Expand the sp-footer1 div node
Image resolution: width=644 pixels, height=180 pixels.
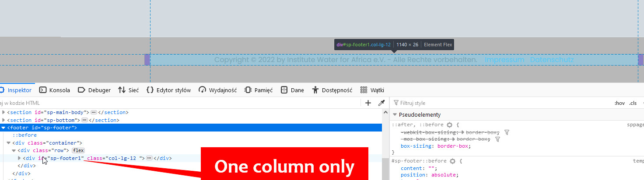click(19, 158)
